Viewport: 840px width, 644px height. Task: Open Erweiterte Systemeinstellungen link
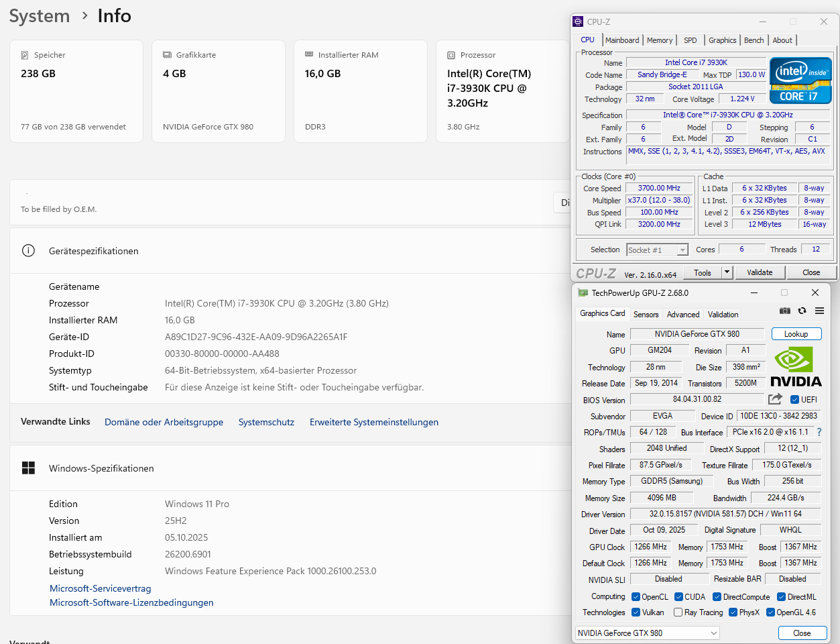click(374, 422)
